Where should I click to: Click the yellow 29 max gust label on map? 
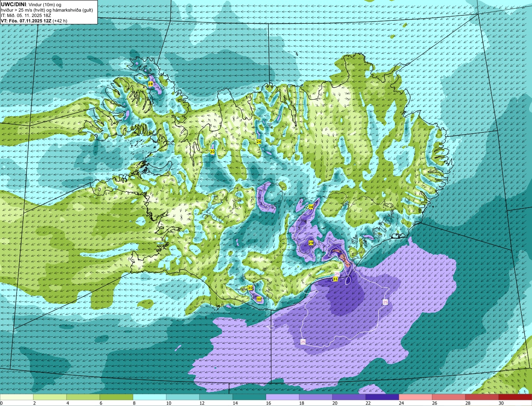tap(311, 243)
